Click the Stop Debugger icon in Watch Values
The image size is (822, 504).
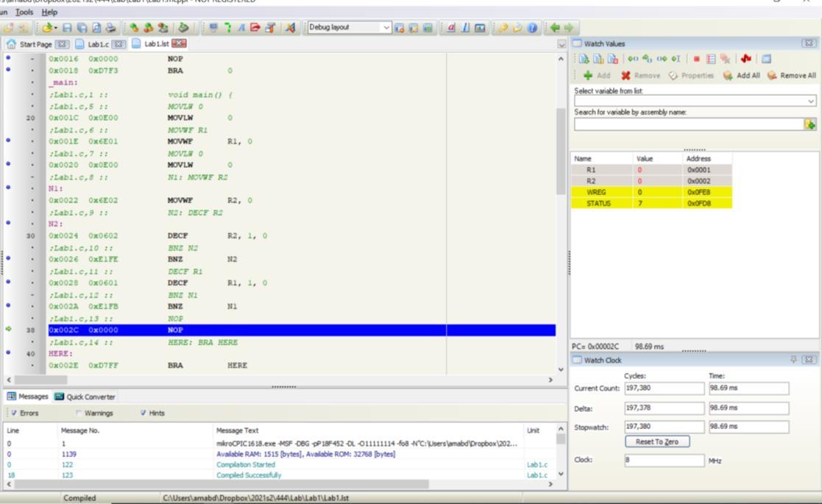612,59
